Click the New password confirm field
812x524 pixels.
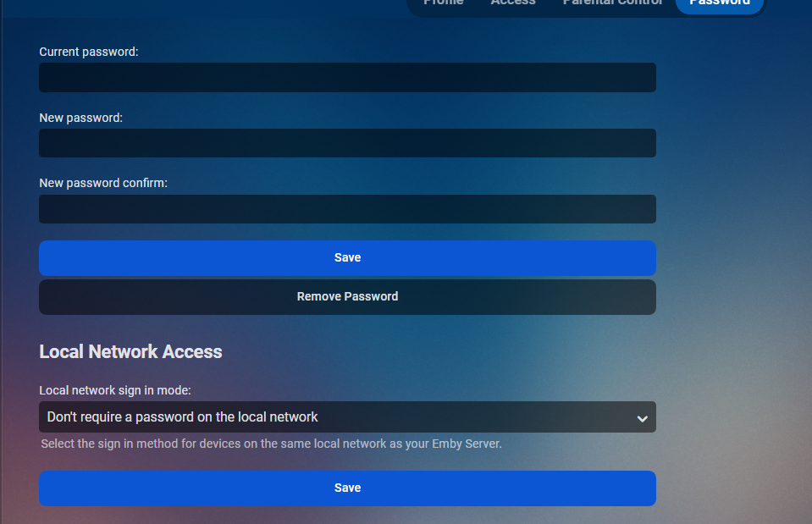[347, 209]
